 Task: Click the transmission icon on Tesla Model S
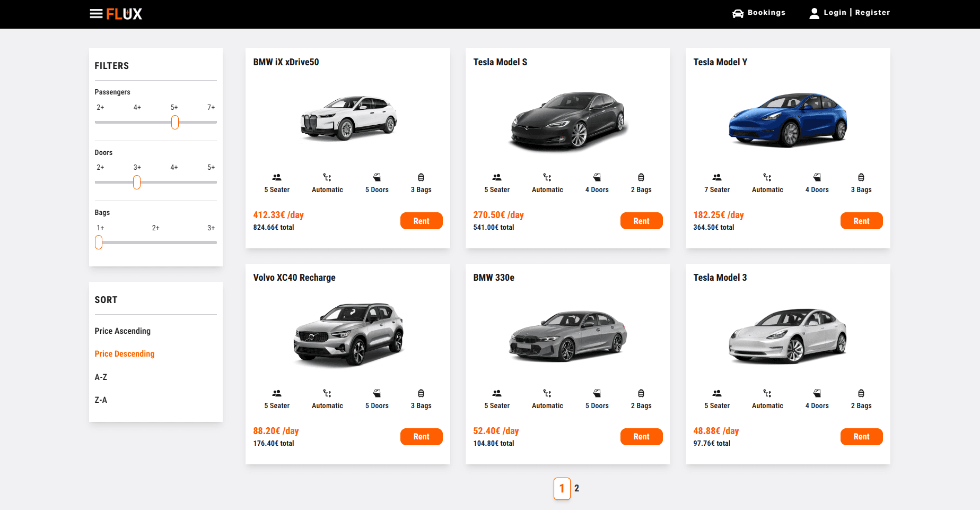tap(547, 177)
